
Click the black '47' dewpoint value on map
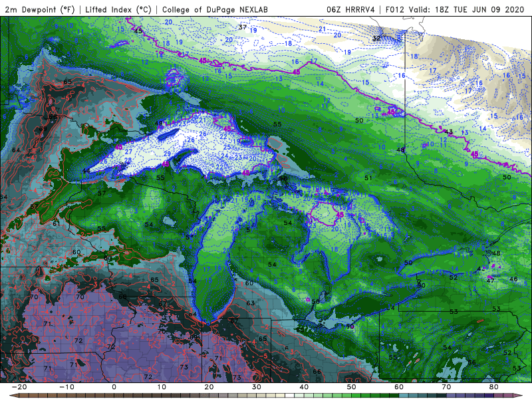tap(490, 281)
